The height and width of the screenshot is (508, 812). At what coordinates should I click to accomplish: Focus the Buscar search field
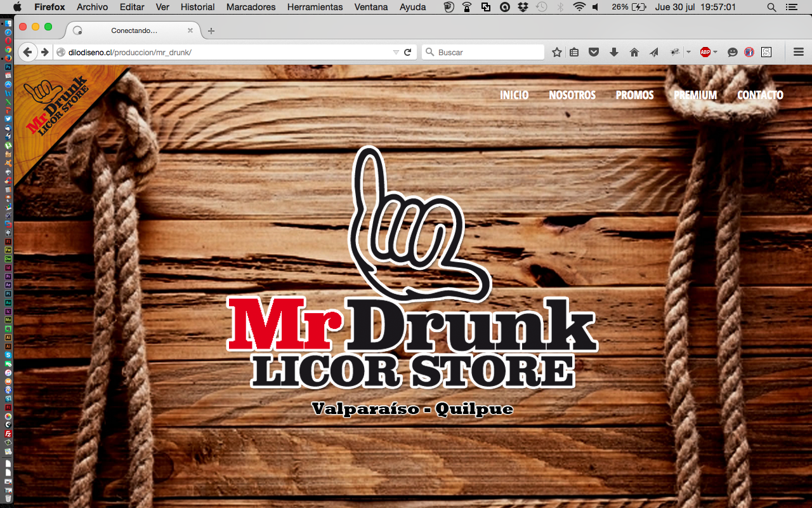point(483,52)
